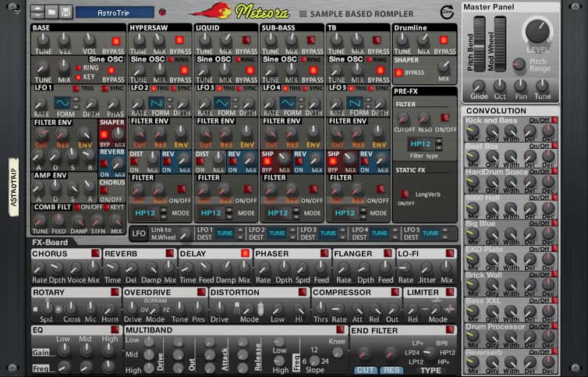Image resolution: width=588 pixels, height=377 pixels.
Task: Click the Rotary fast-speed round icon
Action: (58, 309)
